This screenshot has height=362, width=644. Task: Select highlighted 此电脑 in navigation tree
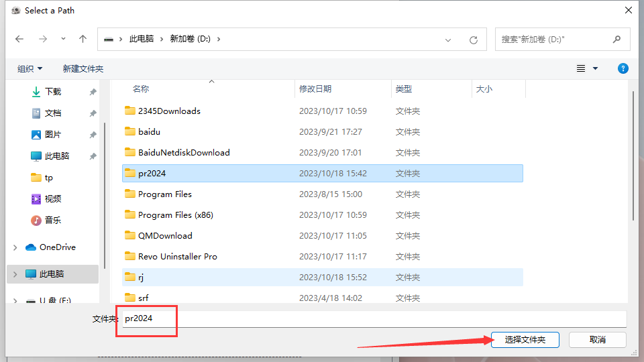click(51, 274)
